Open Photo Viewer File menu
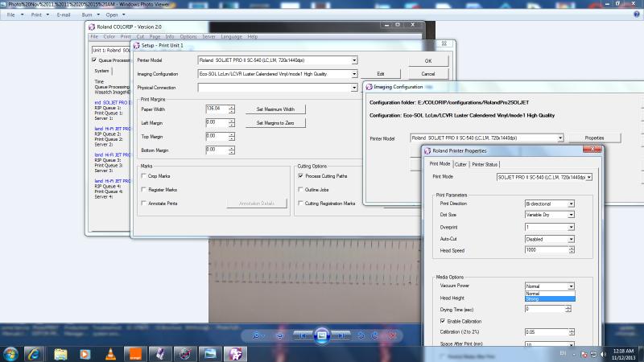The width and height of the screenshot is (644, 362). click(x=14, y=14)
